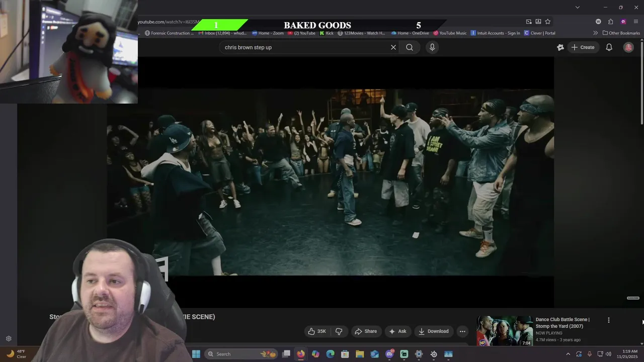644x362 pixels.
Task: Switch to Firefox in the taskbar
Action: 300,354
